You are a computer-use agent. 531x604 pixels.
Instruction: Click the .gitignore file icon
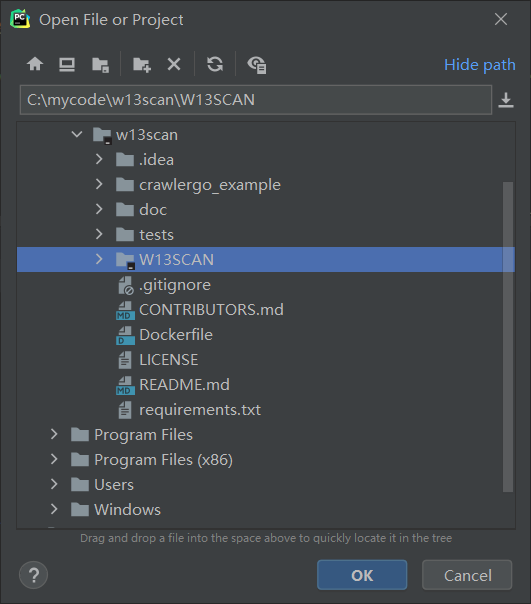click(126, 285)
